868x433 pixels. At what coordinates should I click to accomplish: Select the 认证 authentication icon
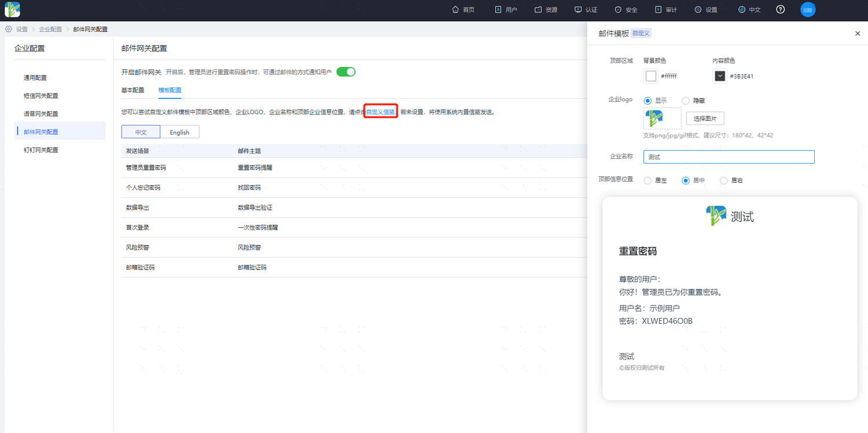coord(578,10)
